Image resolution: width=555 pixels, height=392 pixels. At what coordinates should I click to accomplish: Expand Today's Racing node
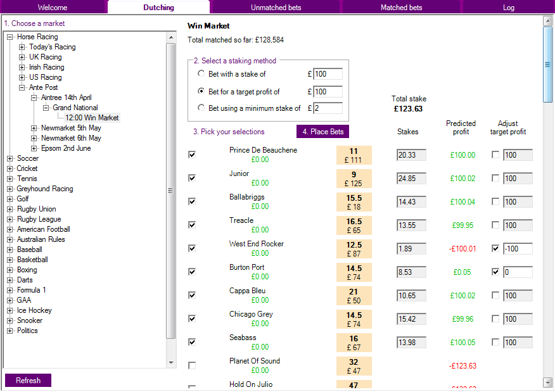pyautogui.click(x=22, y=47)
